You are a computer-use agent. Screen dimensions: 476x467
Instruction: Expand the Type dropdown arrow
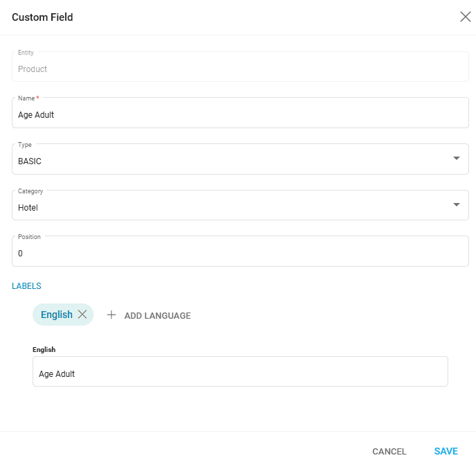[x=456, y=159]
